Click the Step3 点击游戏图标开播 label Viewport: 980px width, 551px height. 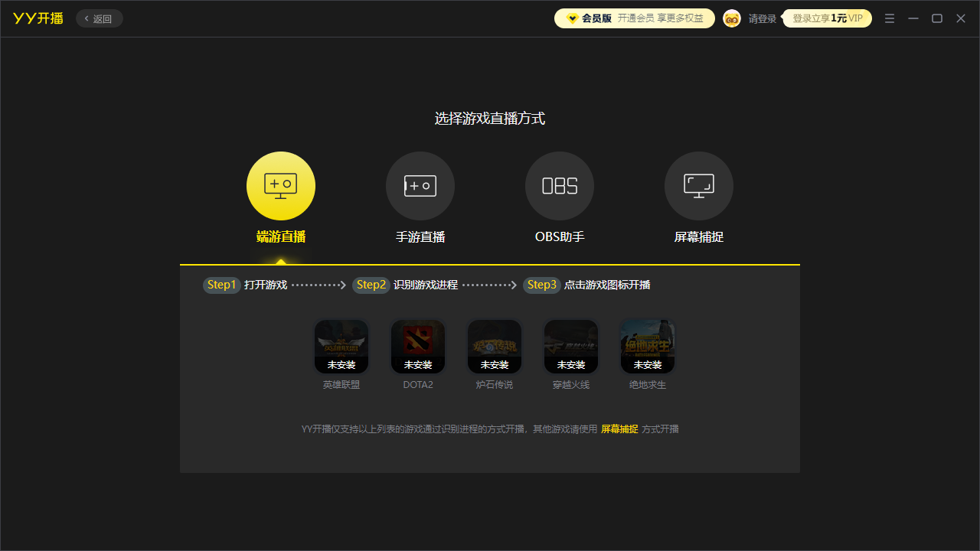click(586, 285)
